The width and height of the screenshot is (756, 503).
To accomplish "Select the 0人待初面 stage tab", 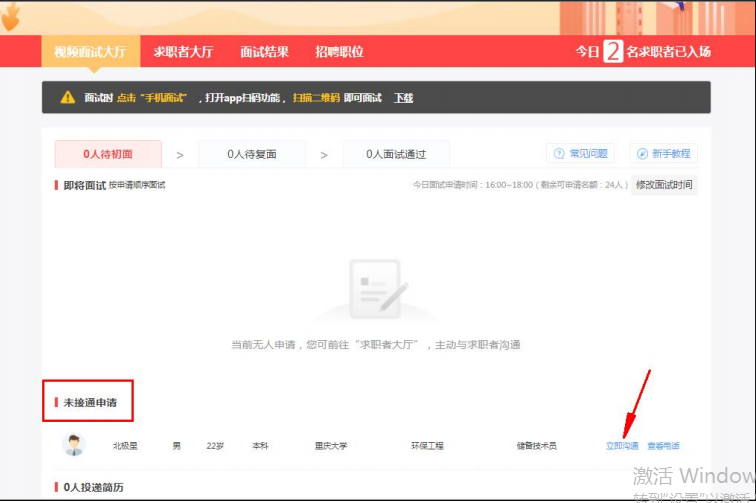I will [x=108, y=154].
